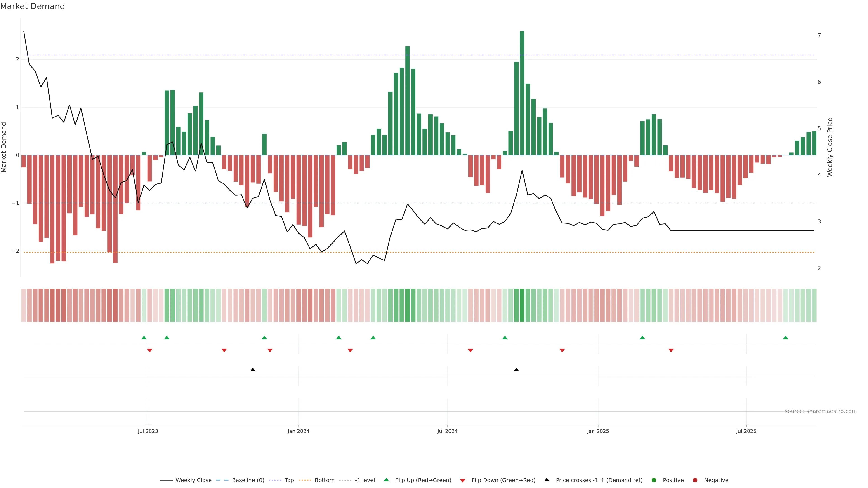Screen dimensions: 868x488
Task: Click the Market Demand chart title
Action: click(32, 6)
